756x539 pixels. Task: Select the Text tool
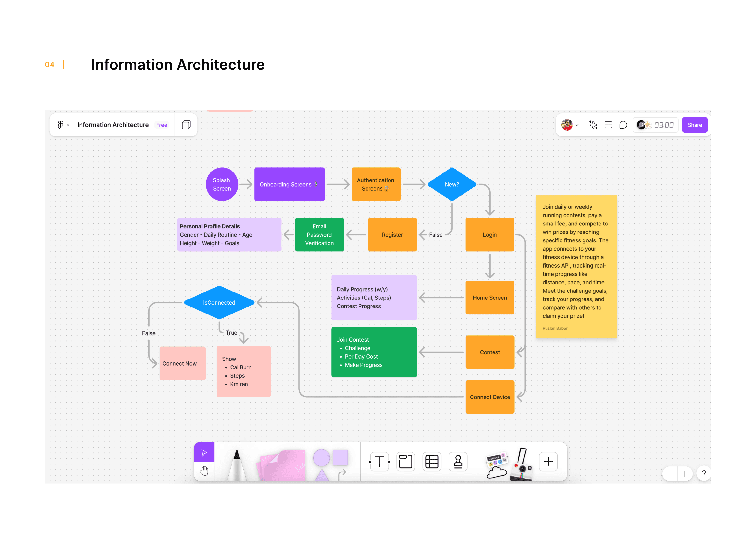379,461
